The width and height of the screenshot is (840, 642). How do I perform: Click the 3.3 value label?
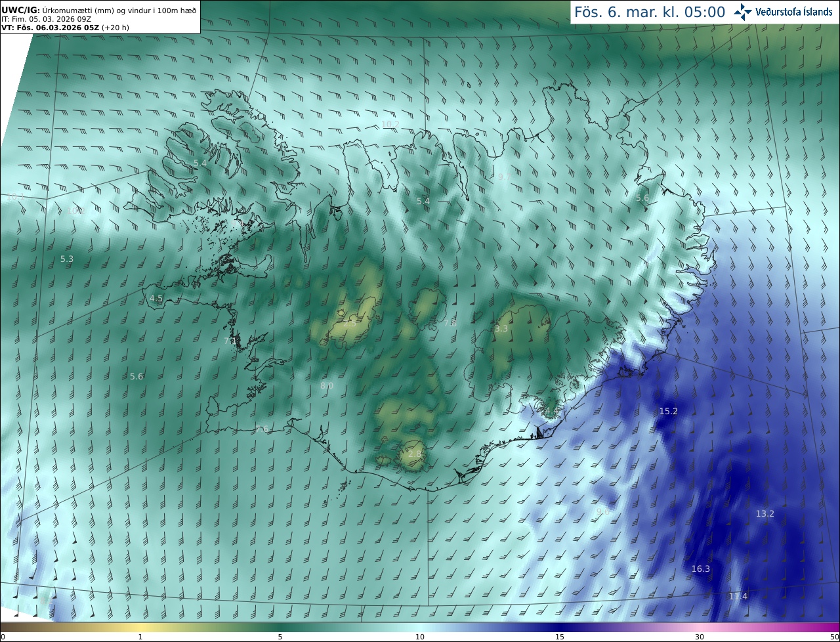click(501, 328)
